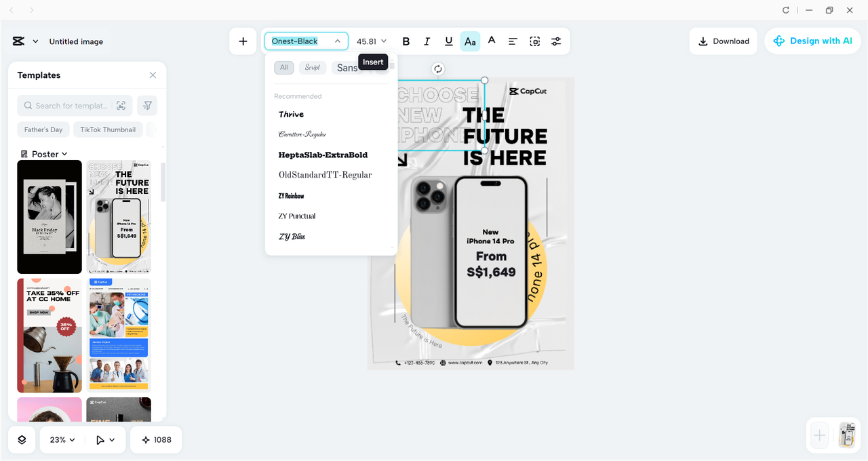Image resolution: width=868 pixels, height=461 pixels.
Task: Open the Onest-Black font dropdown
Action: pyautogui.click(x=306, y=41)
